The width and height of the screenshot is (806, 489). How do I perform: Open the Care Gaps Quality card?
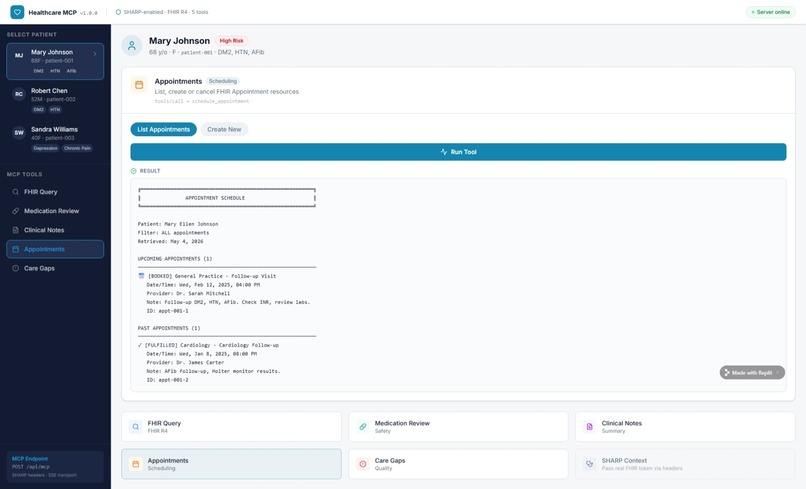click(459, 464)
